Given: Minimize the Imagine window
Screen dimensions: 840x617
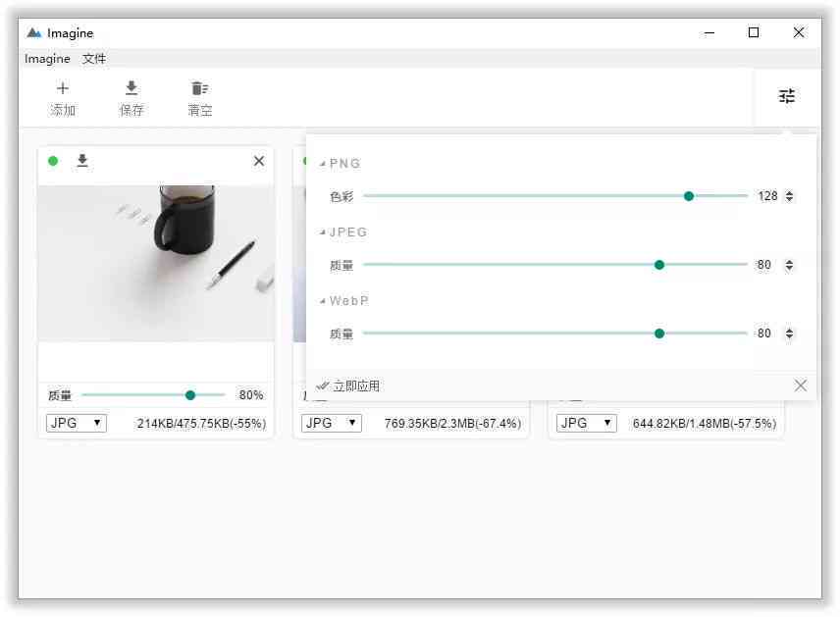Looking at the screenshot, I should click(709, 32).
